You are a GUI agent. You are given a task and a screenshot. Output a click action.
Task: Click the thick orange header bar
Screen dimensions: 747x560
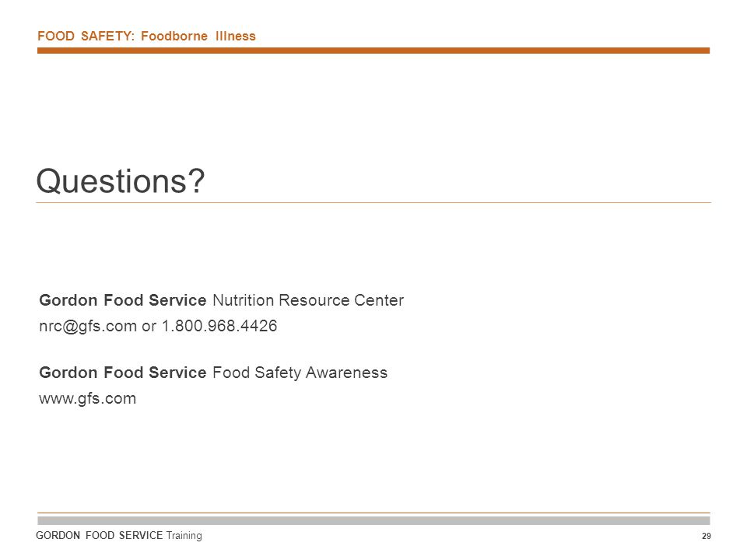tap(373, 51)
